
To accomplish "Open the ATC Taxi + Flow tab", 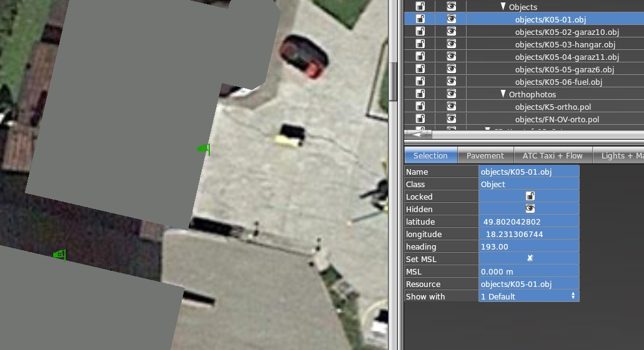I will tap(552, 155).
